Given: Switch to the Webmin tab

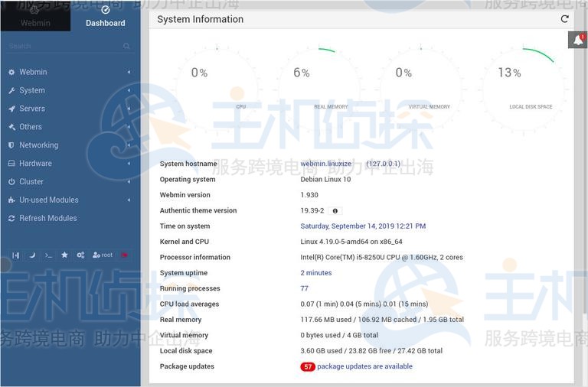Looking at the screenshot, I should point(35,16).
